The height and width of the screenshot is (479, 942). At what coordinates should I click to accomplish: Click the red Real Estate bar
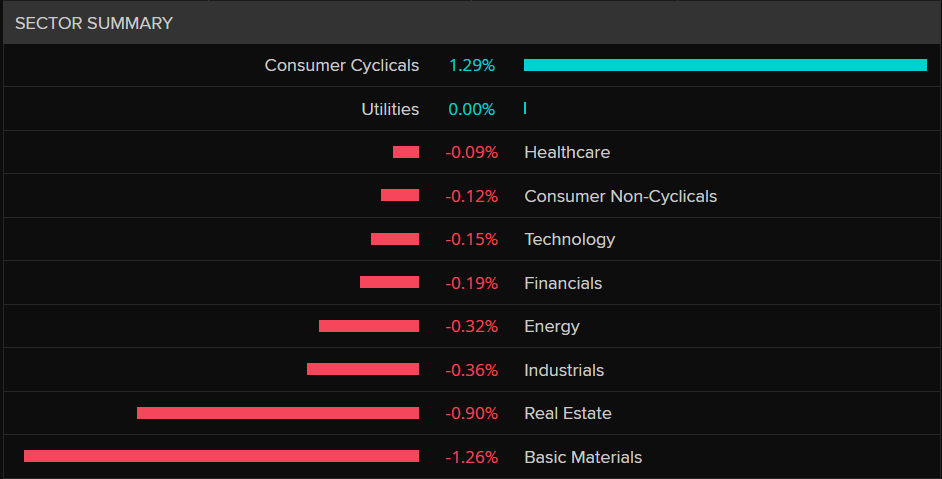click(x=278, y=413)
